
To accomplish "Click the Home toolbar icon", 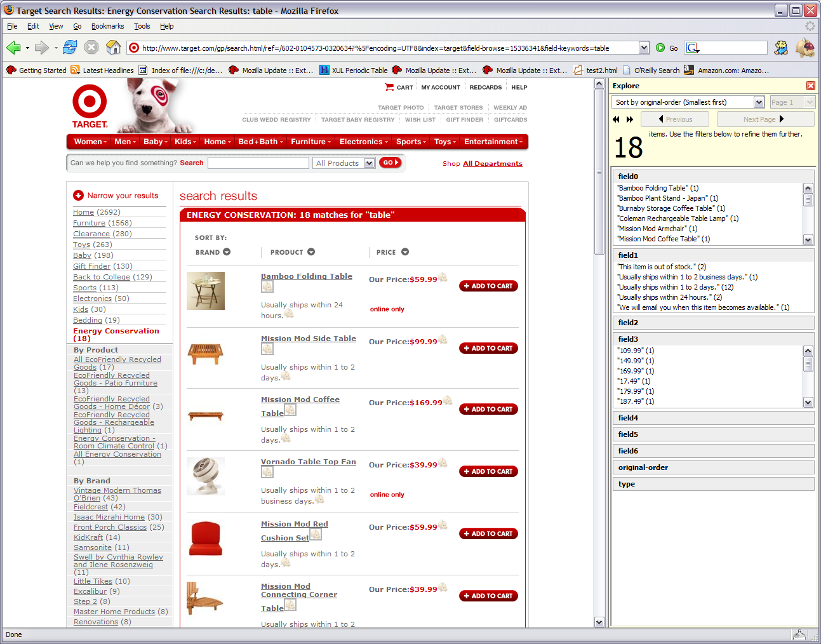I will (114, 48).
